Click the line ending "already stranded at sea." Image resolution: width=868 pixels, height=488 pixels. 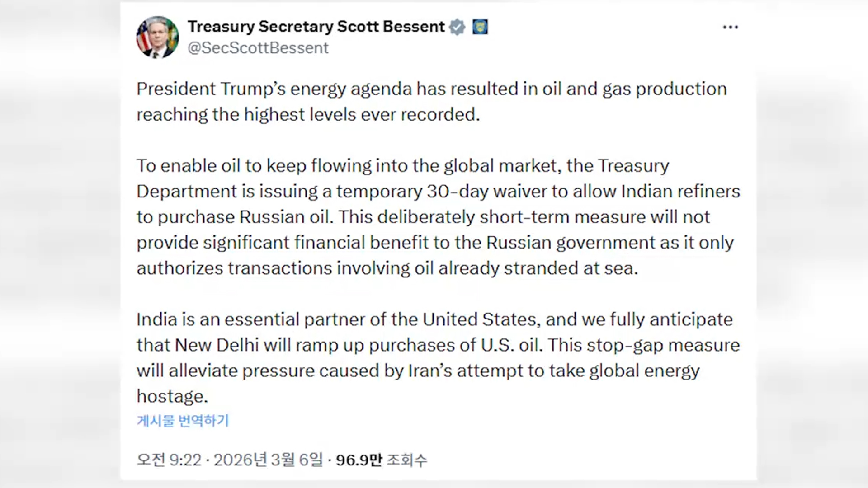pos(387,268)
